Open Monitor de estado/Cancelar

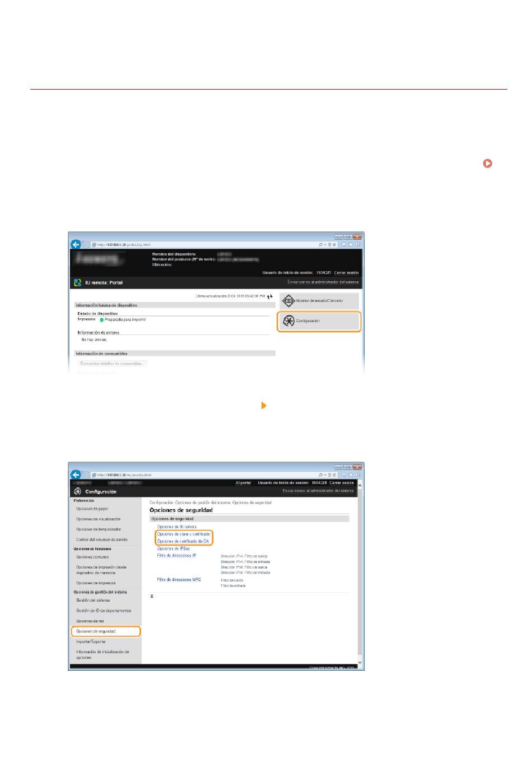pos(319,301)
